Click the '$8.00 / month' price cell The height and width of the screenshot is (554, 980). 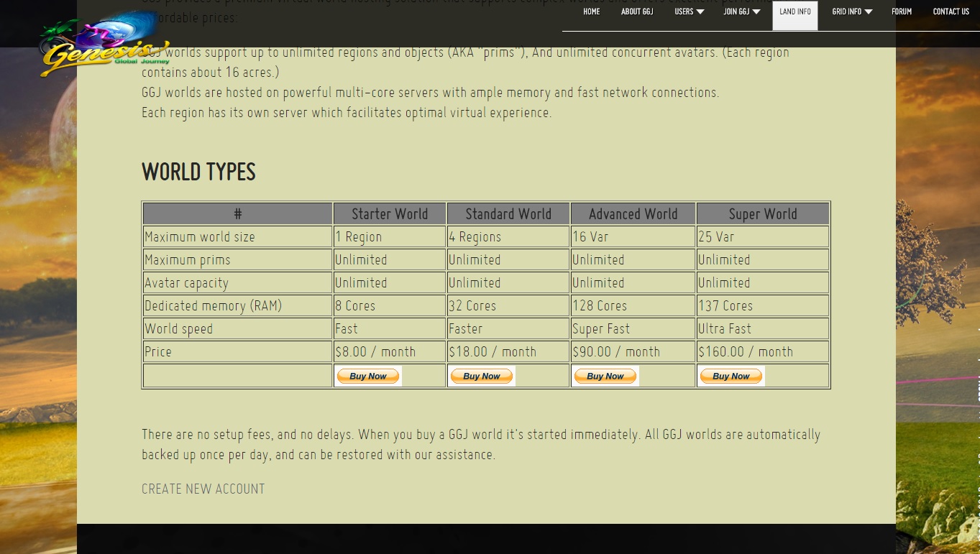[x=390, y=351]
